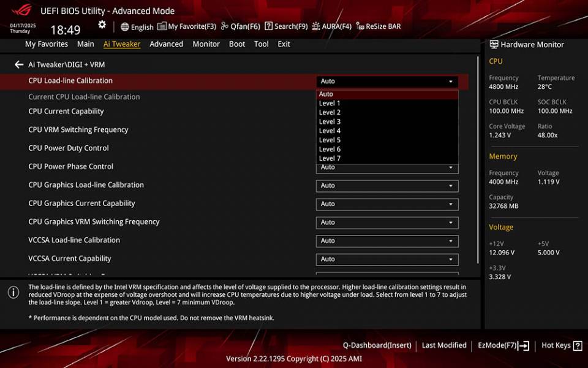
Task: Collapse the CPU Load-line Calibration dropdown
Action: point(387,82)
